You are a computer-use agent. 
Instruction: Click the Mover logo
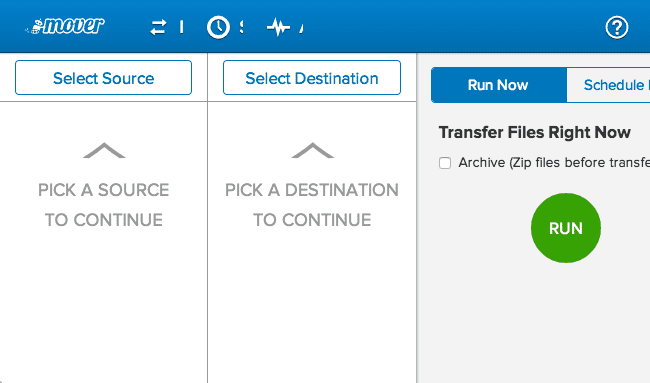(65, 26)
